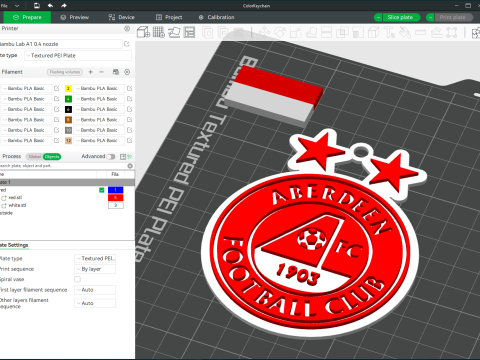This screenshot has width=480, height=360.
Task: Click the AMS sync icon in Filament header
Action: click(x=116, y=72)
